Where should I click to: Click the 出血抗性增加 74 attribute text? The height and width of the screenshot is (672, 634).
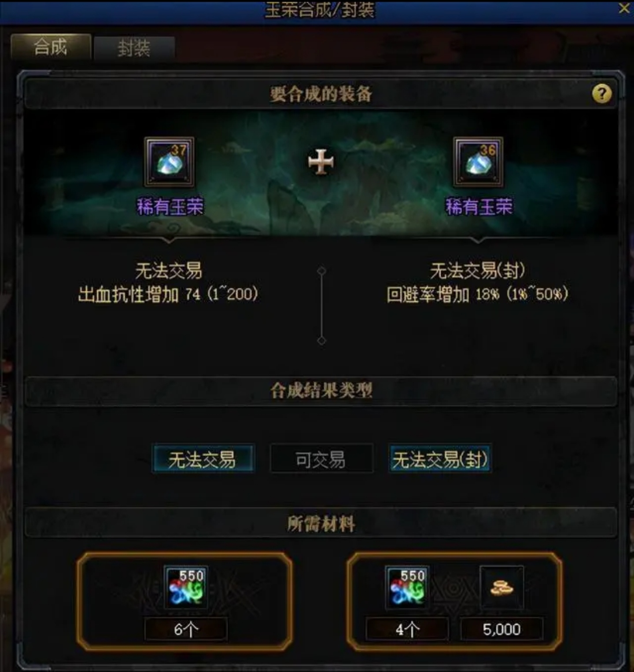pyautogui.click(x=168, y=294)
